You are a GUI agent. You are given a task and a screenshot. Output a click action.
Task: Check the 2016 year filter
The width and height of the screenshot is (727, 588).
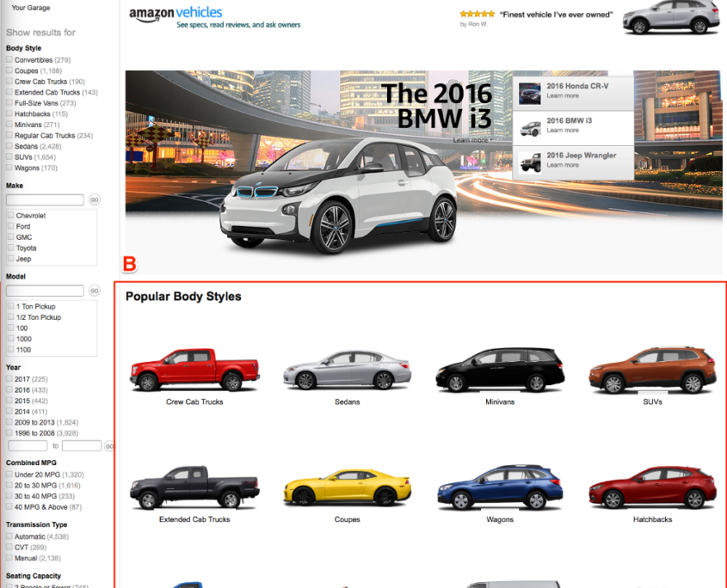click(x=9, y=389)
